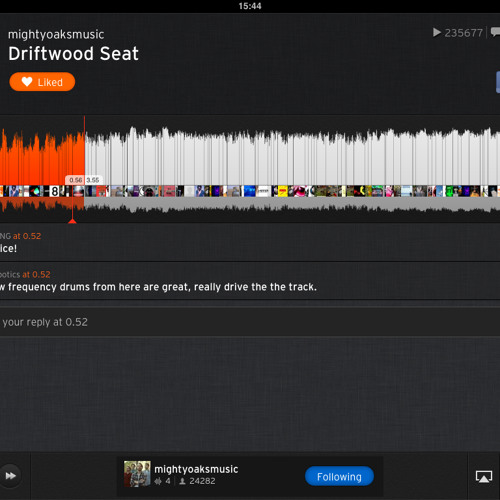This screenshot has width=500, height=500.
Task: Toggle the Following button for mightyoaksmusic
Action: pos(339,476)
